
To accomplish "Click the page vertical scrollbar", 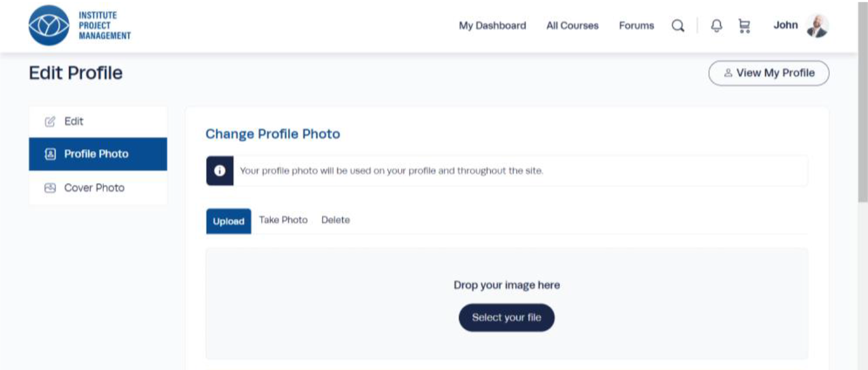I will (x=862, y=185).
